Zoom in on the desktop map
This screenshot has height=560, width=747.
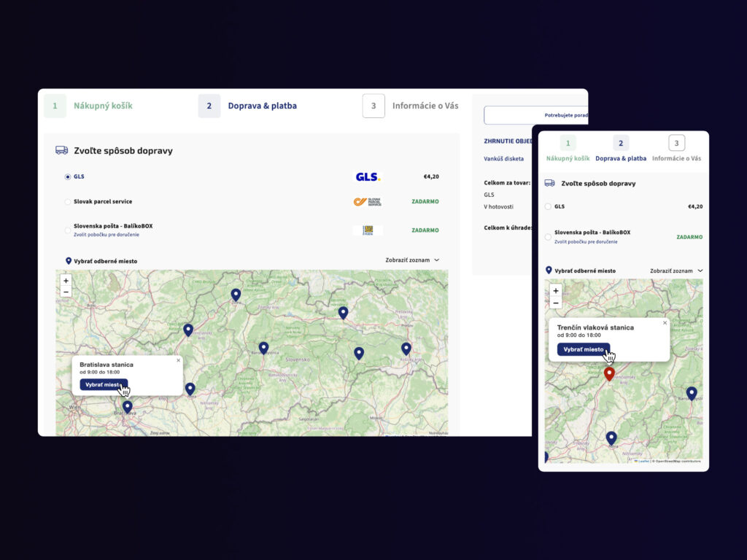(66, 281)
